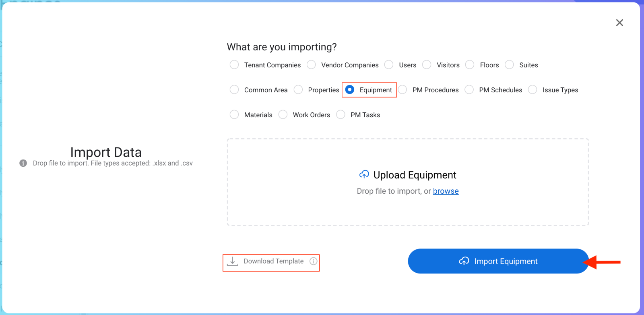Click the browse link to pick a file
This screenshot has height=315, width=644.
click(x=446, y=191)
